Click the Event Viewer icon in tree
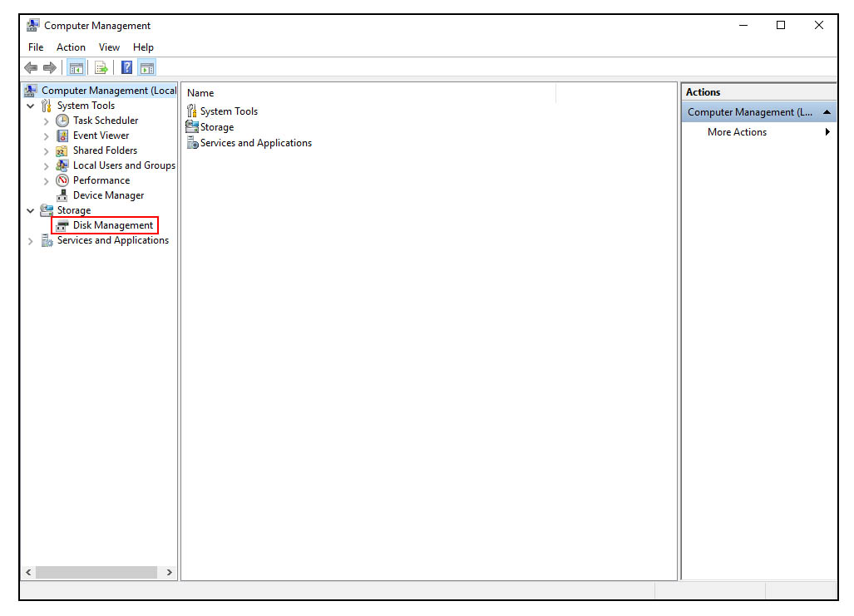This screenshot has width=854, height=616. point(62,135)
